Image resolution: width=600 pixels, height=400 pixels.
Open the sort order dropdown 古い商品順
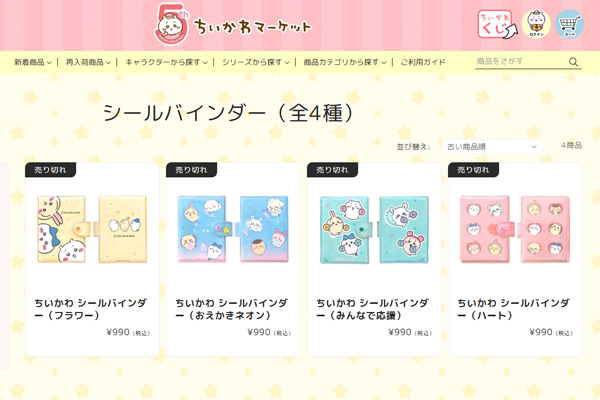(492, 147)
